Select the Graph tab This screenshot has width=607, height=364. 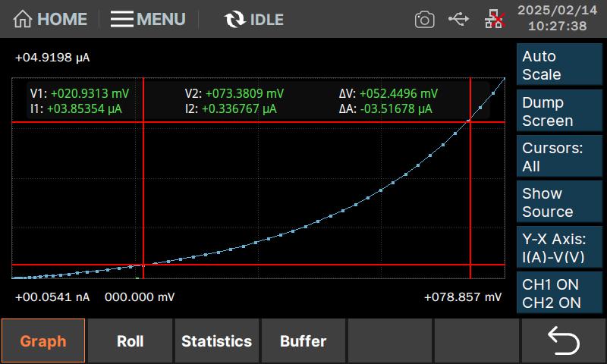click(x=43, y=341)
